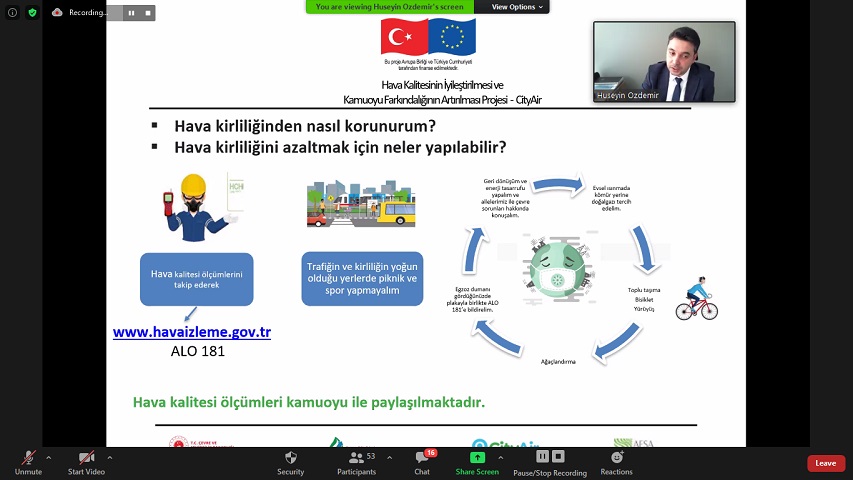
Task: Unmute the microphone
Action: pyautogui.click(x=28, y=463)
